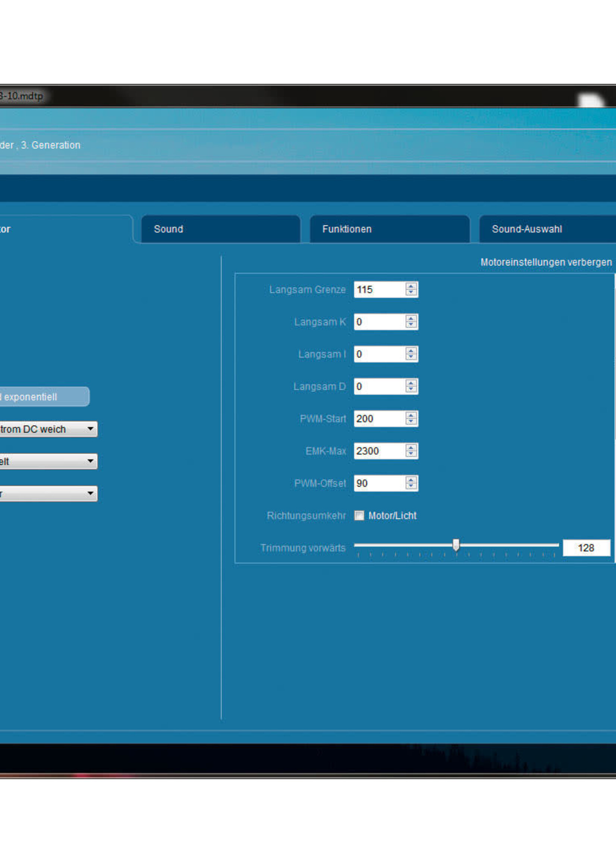This screenshot has height=863, width=616.
Task: Decrease the Langsam Grenze value with down arrow
Action: point(411,293)
